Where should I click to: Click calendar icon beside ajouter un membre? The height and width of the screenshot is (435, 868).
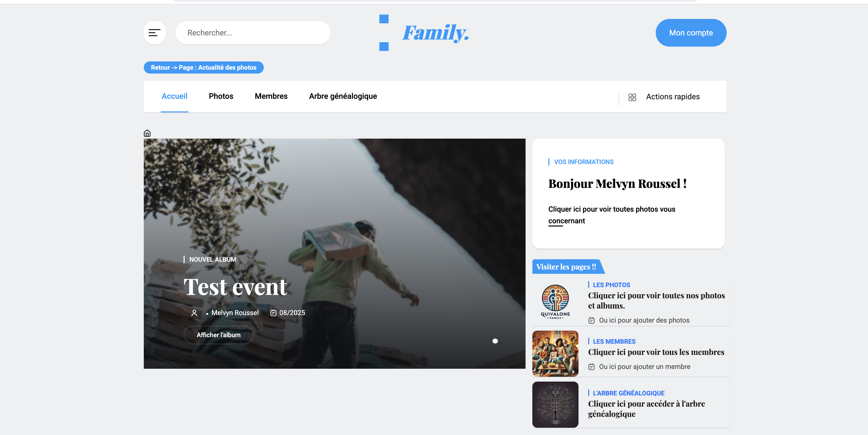tap(591, 367)
